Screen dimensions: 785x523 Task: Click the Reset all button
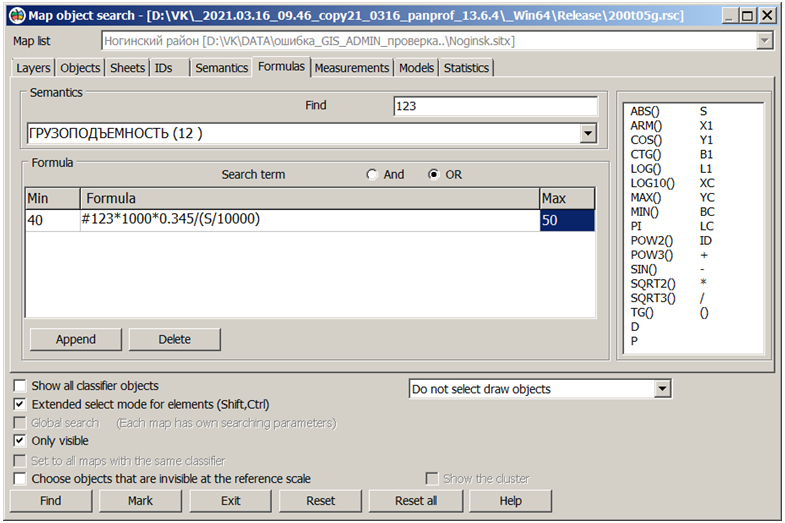coord(416,501)
